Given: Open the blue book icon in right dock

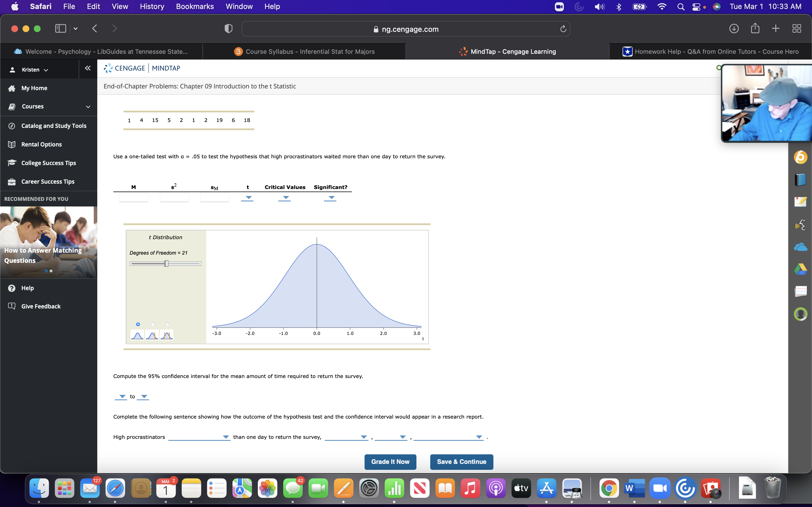Looking at the screenshot, I should (800, 180).
